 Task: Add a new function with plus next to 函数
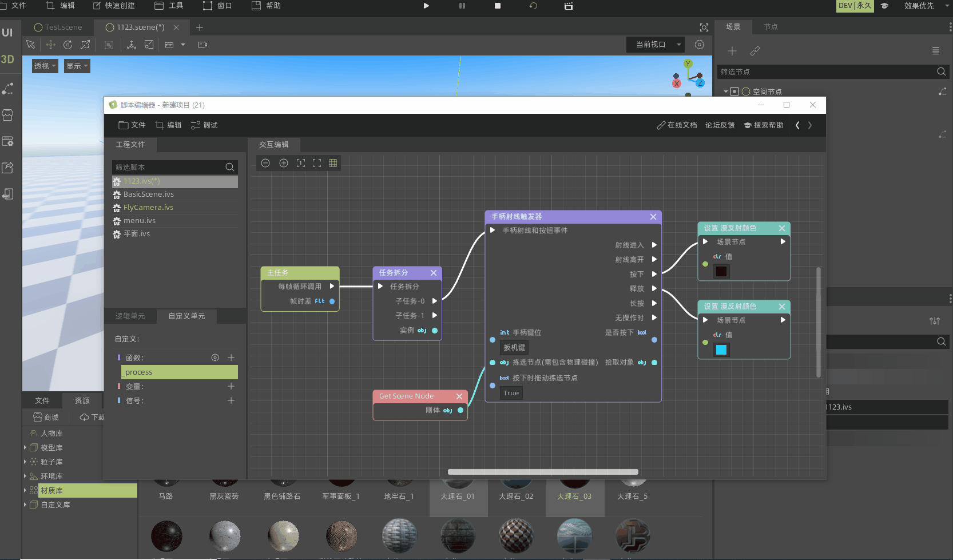(x=231, y=358)
